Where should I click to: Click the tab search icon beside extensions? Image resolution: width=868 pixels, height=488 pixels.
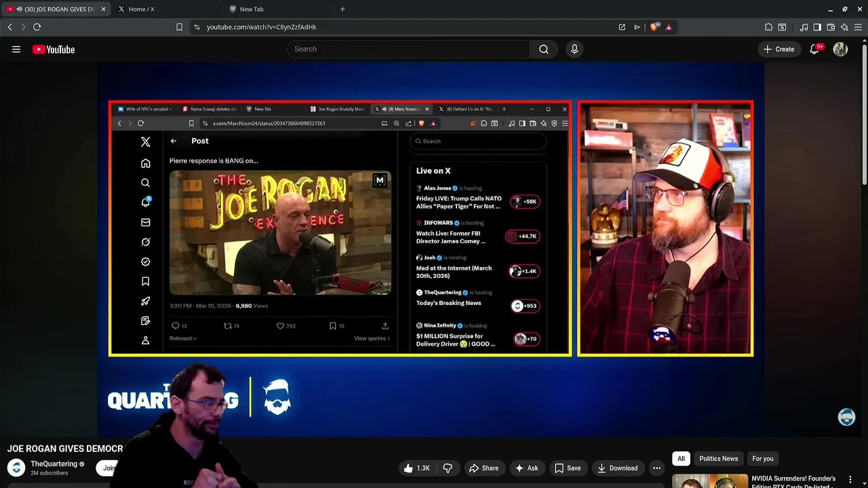tap(782, 27)
